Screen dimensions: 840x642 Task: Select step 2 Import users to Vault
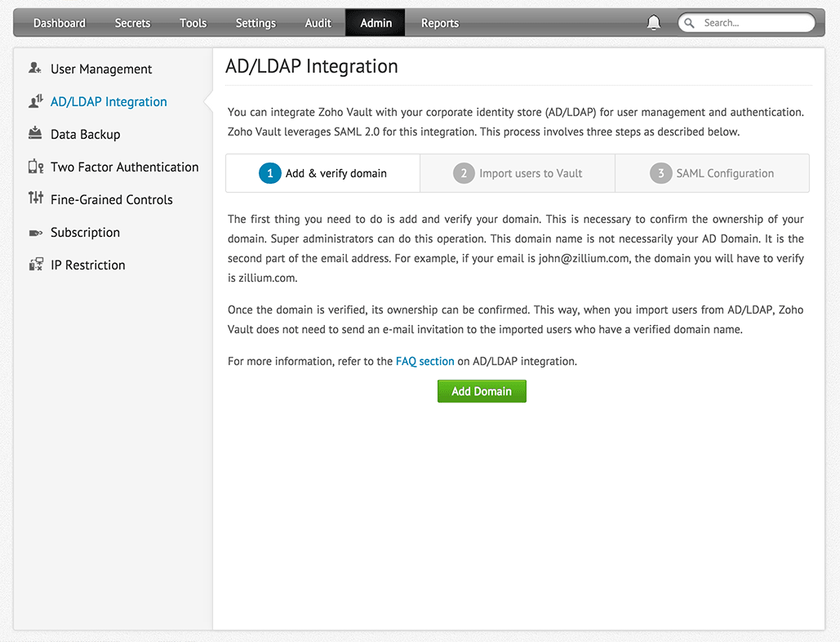click(518, 173)
